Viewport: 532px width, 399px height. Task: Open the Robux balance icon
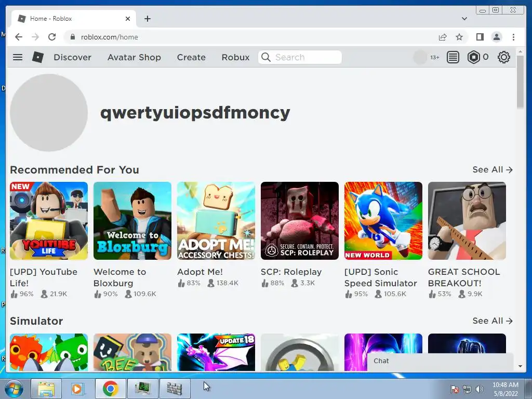pyautogui.click(x=474, y=57)
